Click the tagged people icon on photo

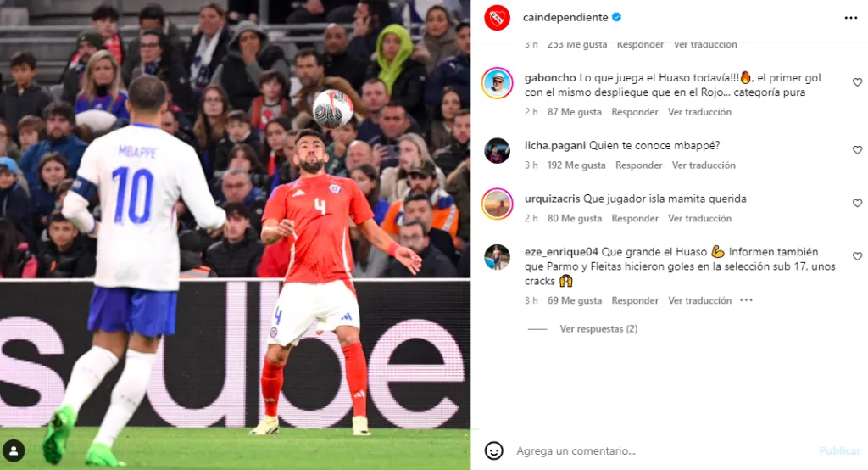[x=14, y=450]
